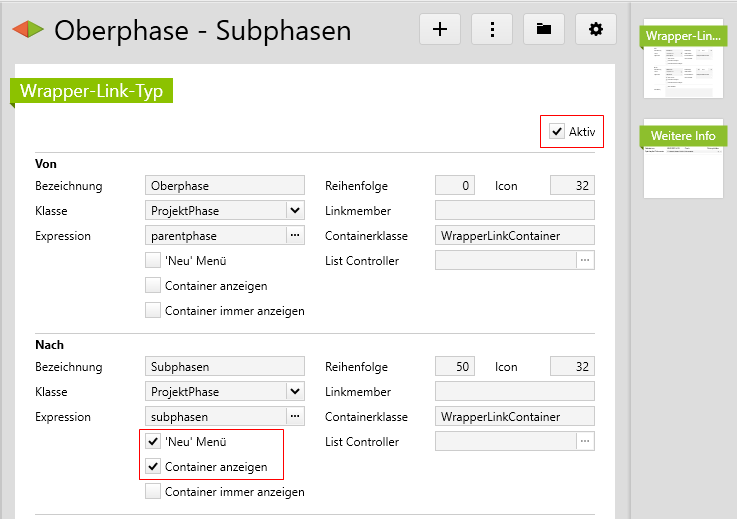Screen dimensions: 738x519
Task: Select the Wrapper-Link-Typ section tab
Action: (92, 91)
